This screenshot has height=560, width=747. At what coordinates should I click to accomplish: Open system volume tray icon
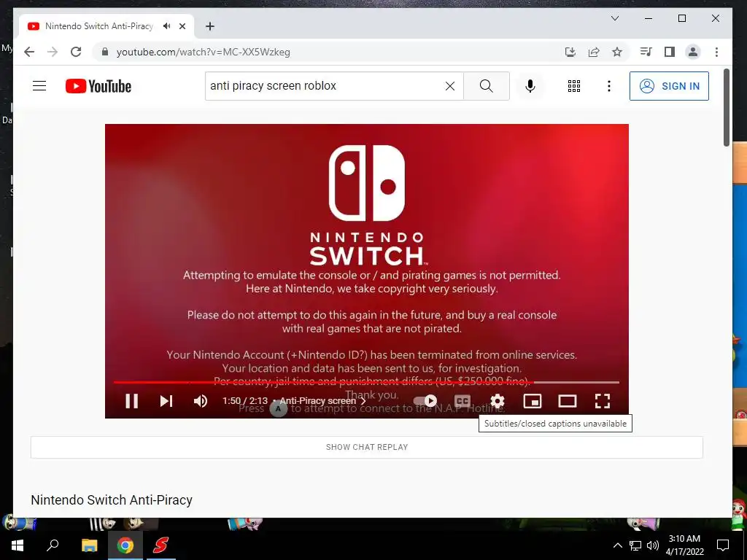[653, 545]
